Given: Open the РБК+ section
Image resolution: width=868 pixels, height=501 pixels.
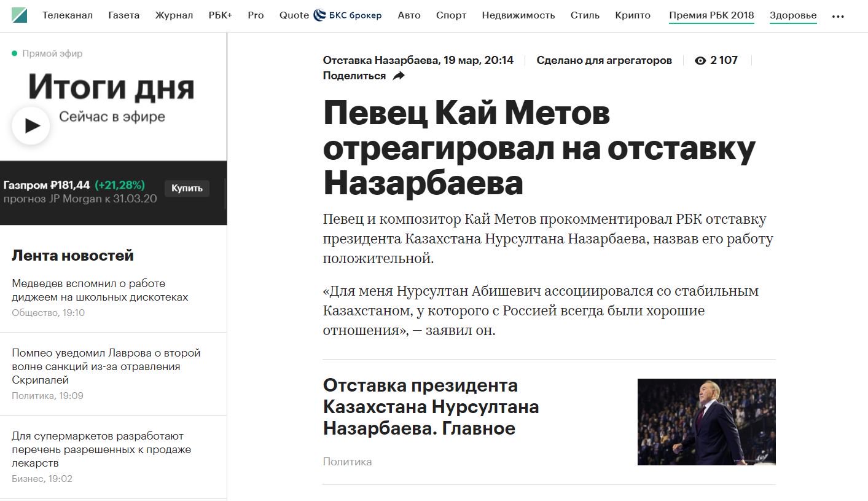Looking at the screenshot, I should [x=221, y=15].
